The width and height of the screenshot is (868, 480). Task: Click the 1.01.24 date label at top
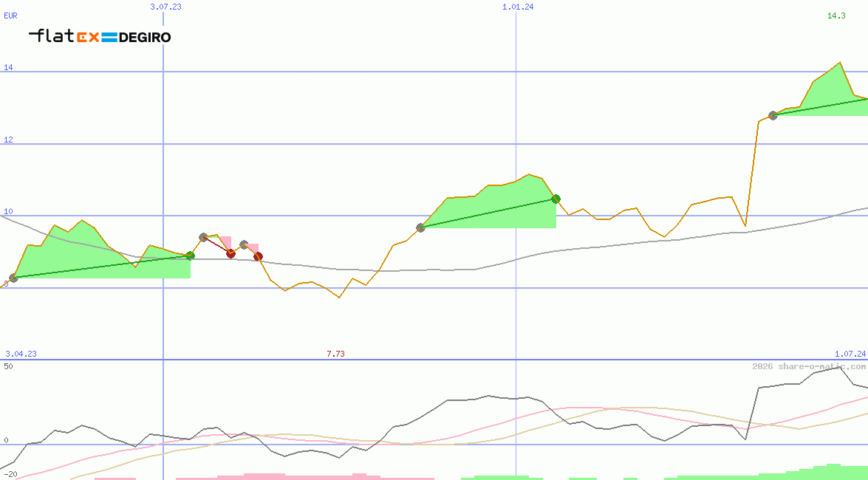click(x=518, y=7)
